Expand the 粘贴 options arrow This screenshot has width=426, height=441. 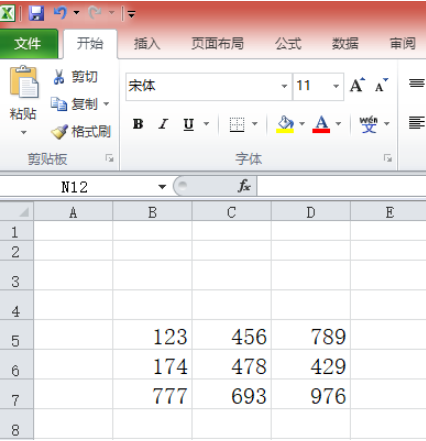coord(23,133)
